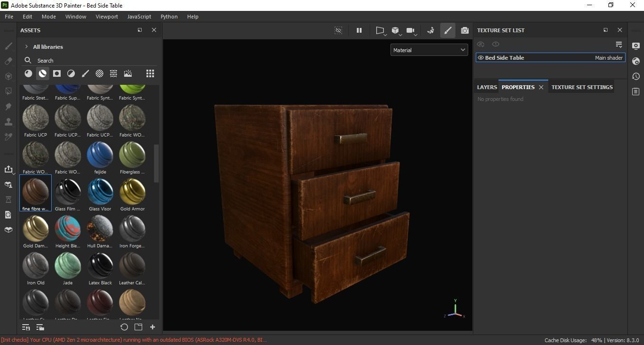
Task: Open the Substance 3D Assets book icon
Action: [8, 230]
